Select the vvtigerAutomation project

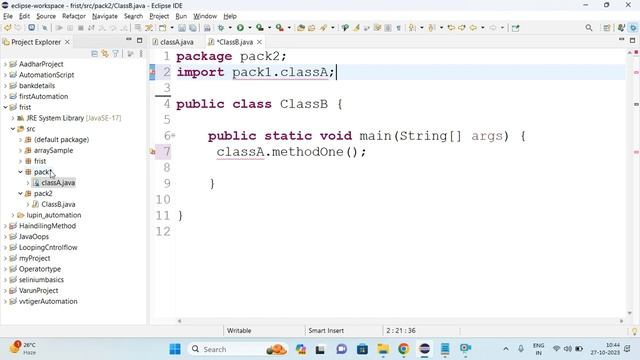[48, 302]
